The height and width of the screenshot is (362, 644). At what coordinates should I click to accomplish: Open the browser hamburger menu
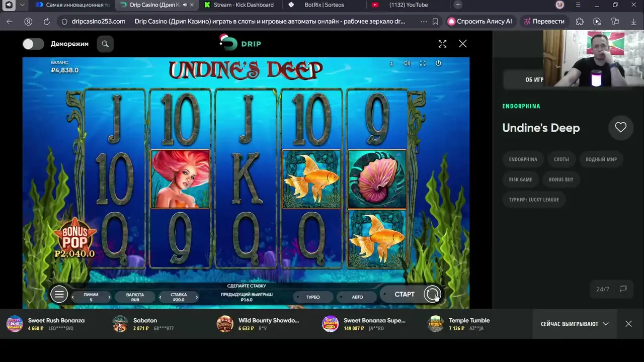tap(579, 5)
